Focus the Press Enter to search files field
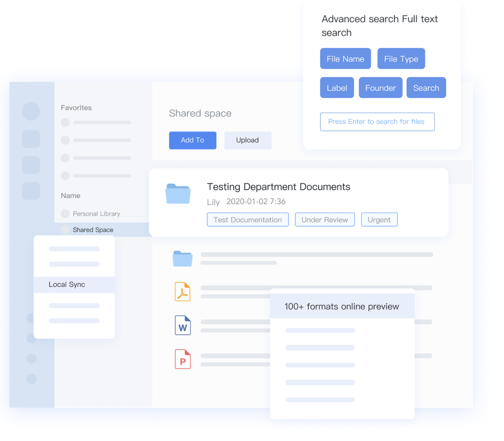 [377, 122]
